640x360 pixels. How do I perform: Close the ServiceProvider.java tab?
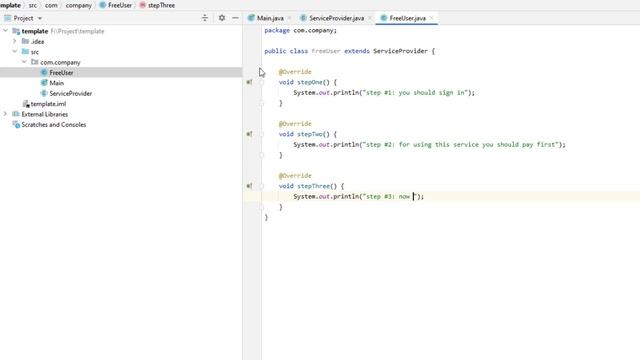370,18
